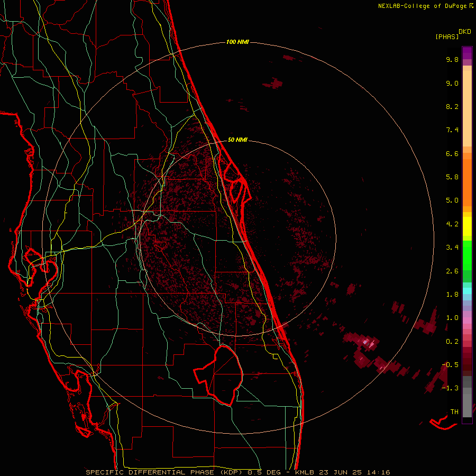Click the 0.2 legend value
This screenshot has width=476, height=476.
(452, 342)
